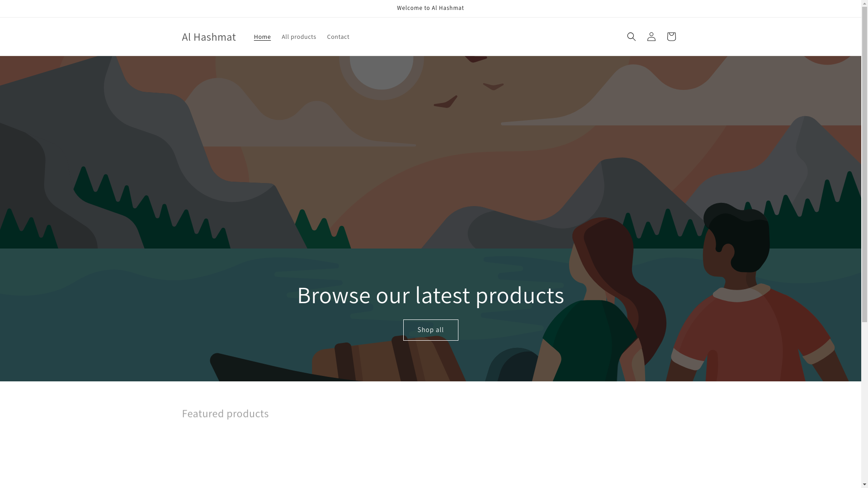868x488 pixels.
Task: Click the Browse our latest products heading
Action: click(430, 295)
